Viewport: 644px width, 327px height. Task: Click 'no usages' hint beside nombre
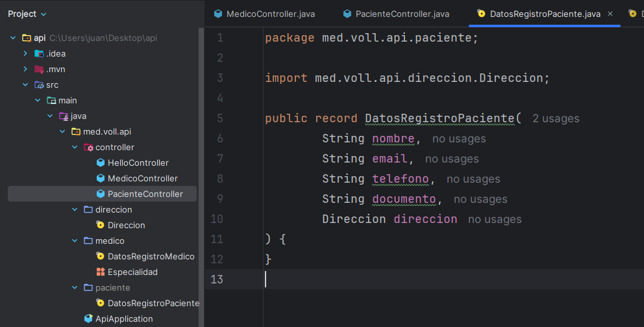coord(459,138)
